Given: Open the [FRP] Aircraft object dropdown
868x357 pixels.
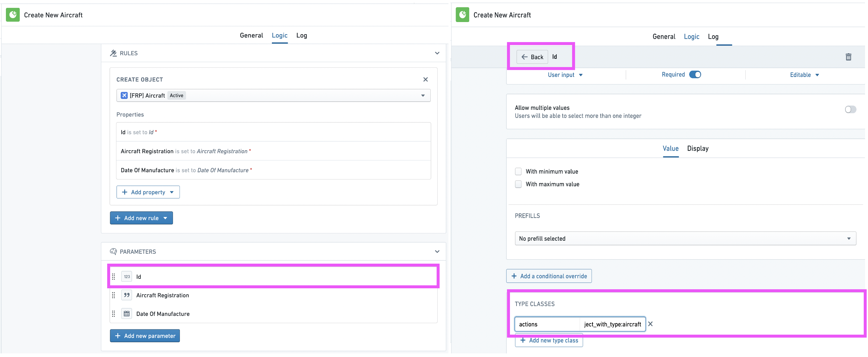Looking at the screenshot, I should (x=273, y=95).
